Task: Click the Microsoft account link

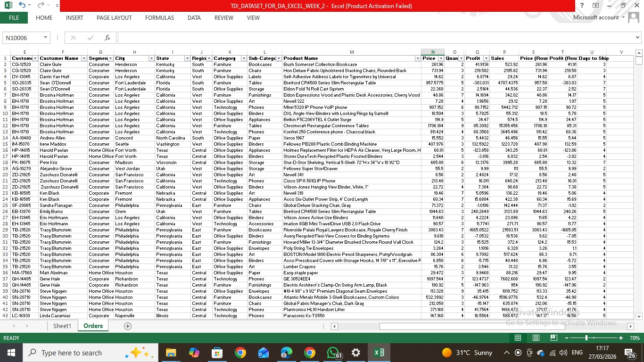Action: click(x=596, y=17)
